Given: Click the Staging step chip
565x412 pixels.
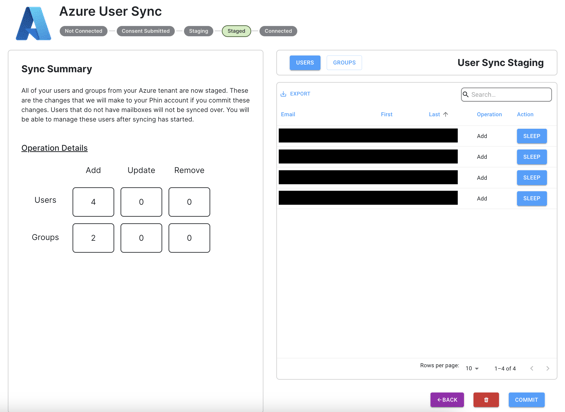Looking at the screenshot, I should click(x=199, y=31).
